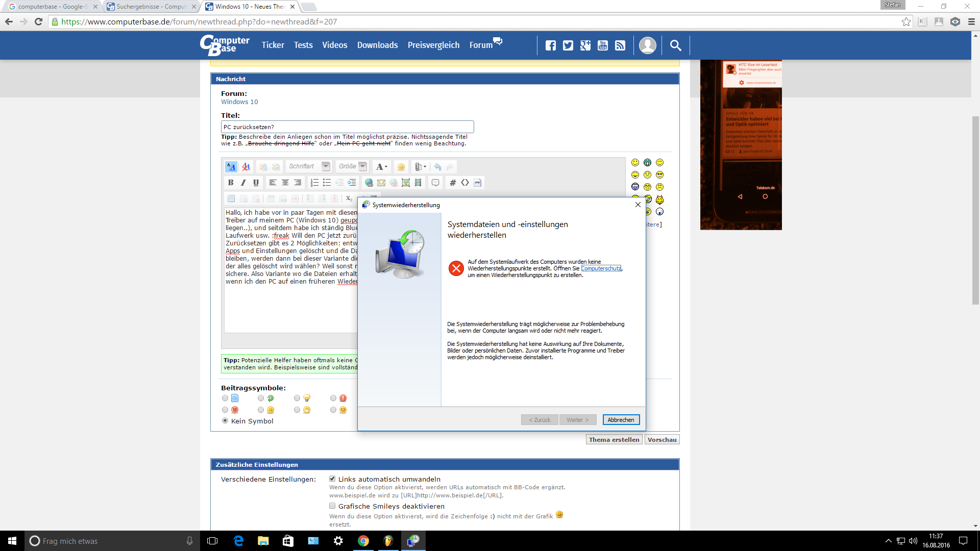Click the PHP code icon

tap(477, 183)
